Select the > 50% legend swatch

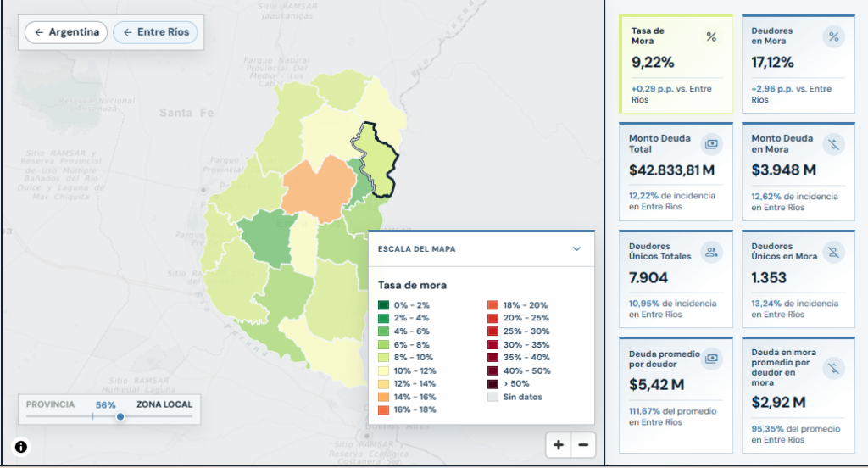[x=492, y=384]
